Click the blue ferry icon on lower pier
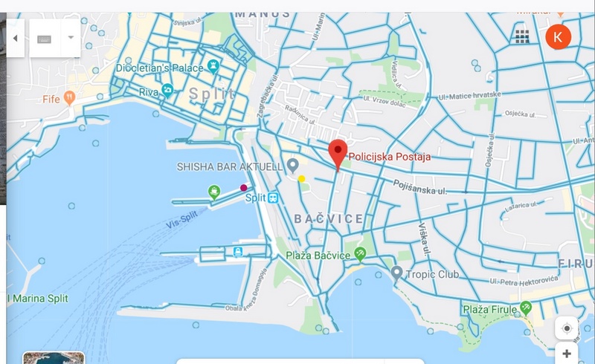Viewport: 595px width, 364px height. coord(238,251)
